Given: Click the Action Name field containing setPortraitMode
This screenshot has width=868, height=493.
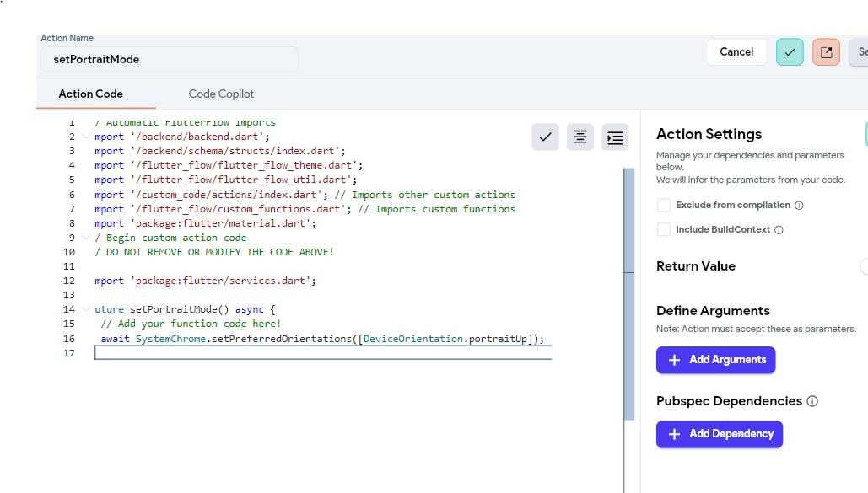Looking at the screenshot, I should (169, 60).
